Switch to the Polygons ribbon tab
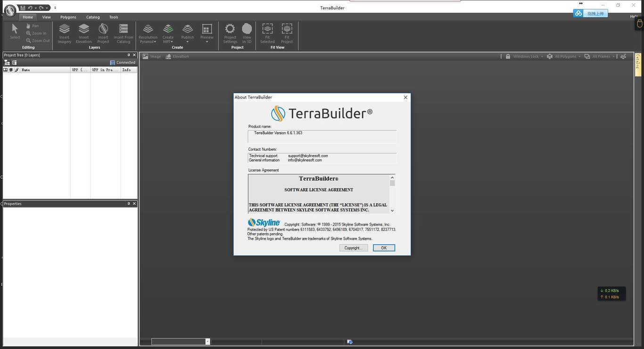This screenshot has width=644, height=349. click(x=68, y=17)
